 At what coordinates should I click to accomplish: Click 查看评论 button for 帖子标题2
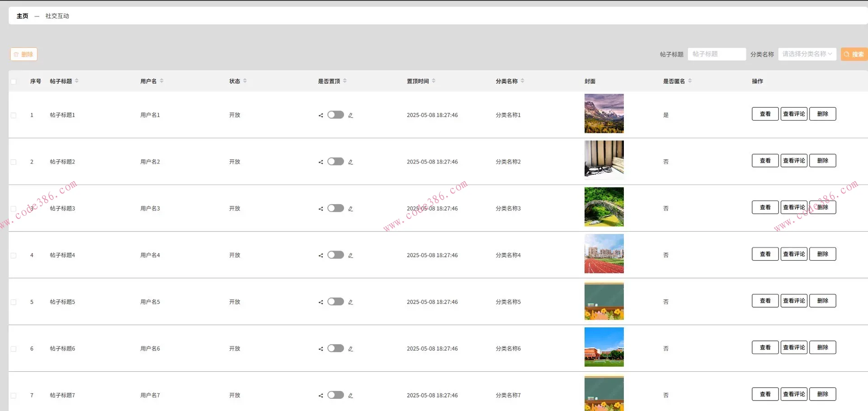[793, 161]
